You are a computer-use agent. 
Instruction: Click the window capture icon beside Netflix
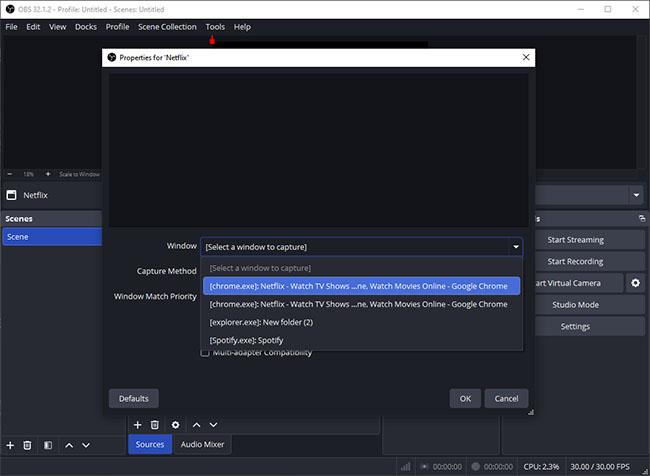tap(12, 195)
